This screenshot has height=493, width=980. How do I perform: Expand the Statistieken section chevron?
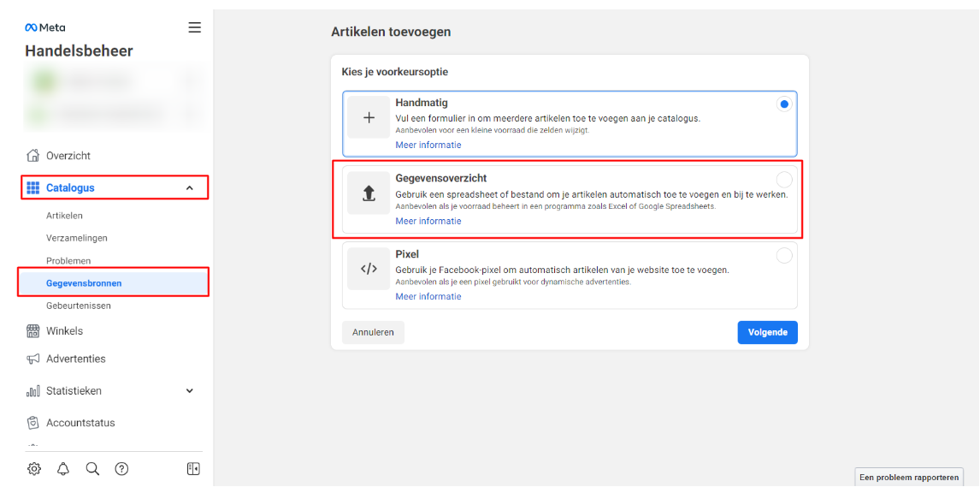pos(190,391)
